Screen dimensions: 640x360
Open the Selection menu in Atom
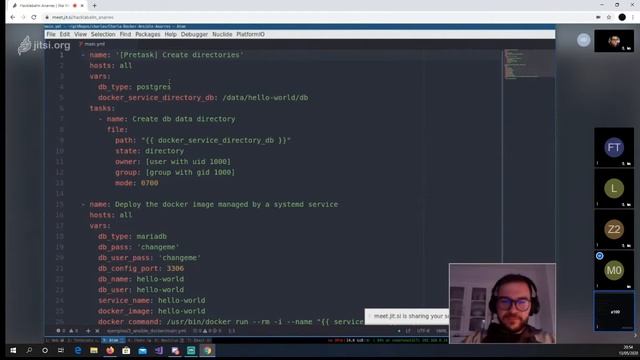tap(103, 34)
